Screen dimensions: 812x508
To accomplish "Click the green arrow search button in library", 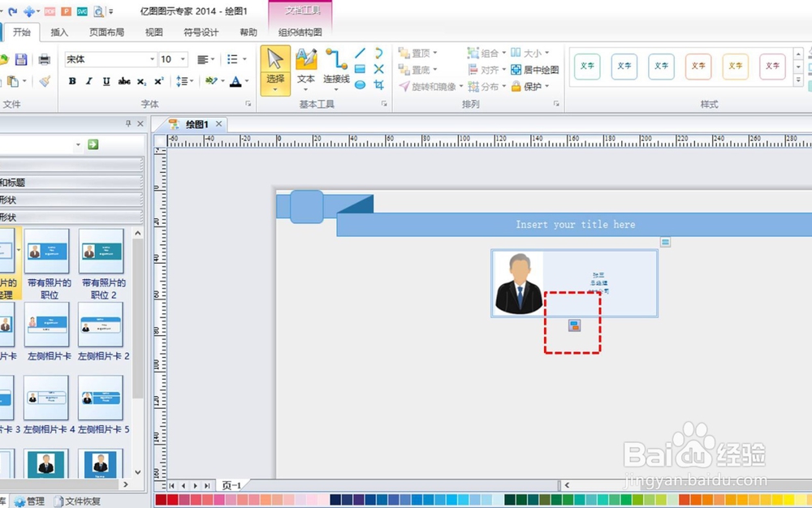I will click(93, 144).
